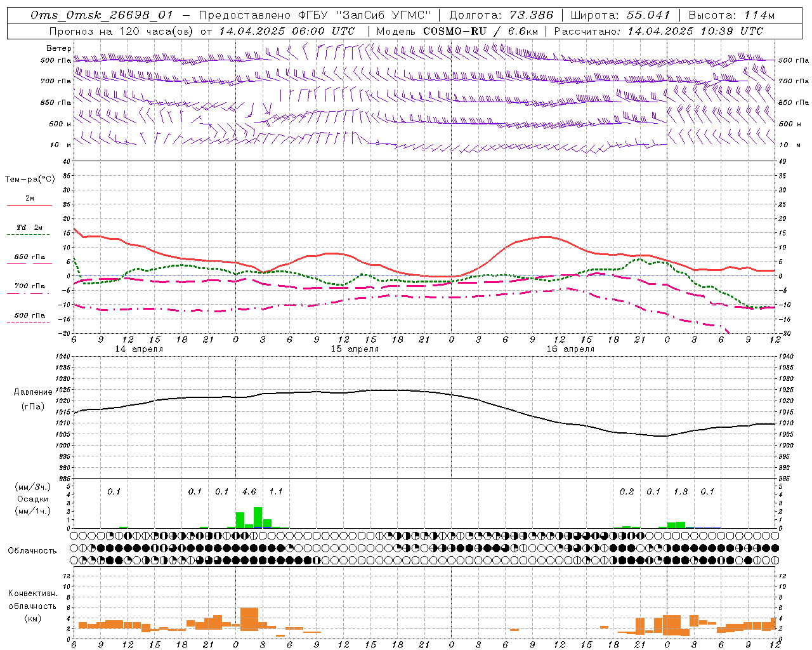Click the Облачность panel label

click(x=32, y=550)
